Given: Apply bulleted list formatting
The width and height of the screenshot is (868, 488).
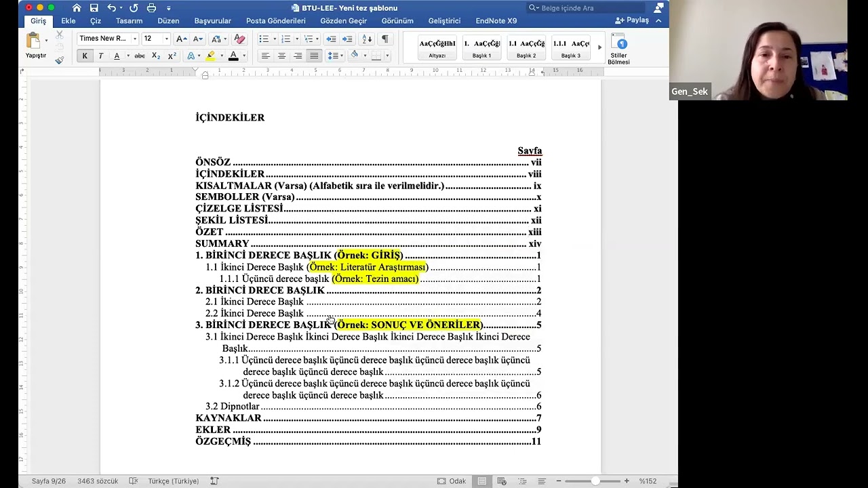Looking at the screenshot, I should click(264, 39).
